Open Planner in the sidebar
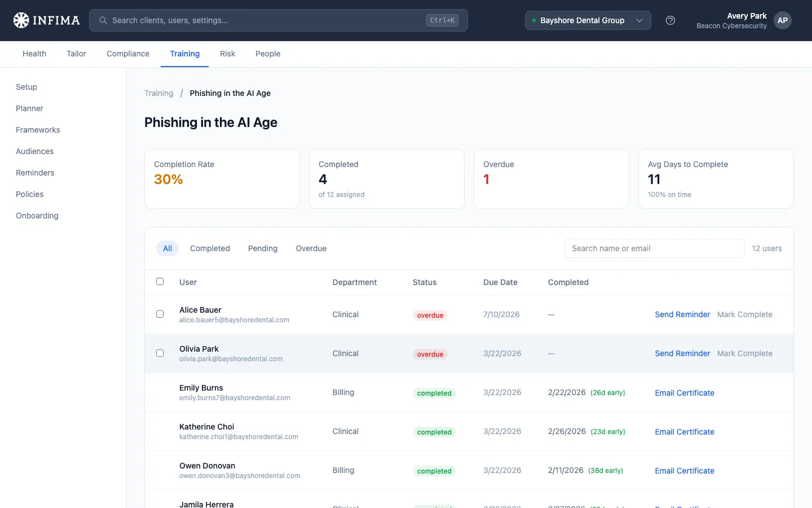This screenshot has width=812, height=508. click(29, 108)
